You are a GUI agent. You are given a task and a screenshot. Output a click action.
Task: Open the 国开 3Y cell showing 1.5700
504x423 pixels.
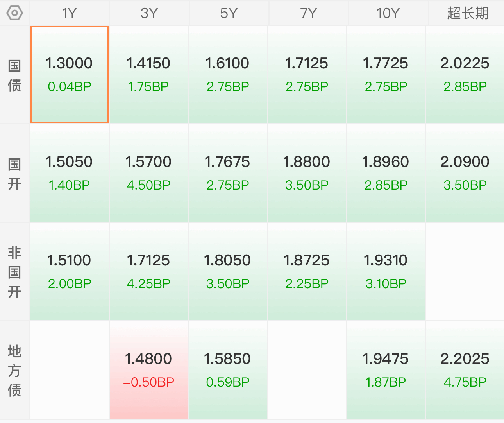[148, 173]
